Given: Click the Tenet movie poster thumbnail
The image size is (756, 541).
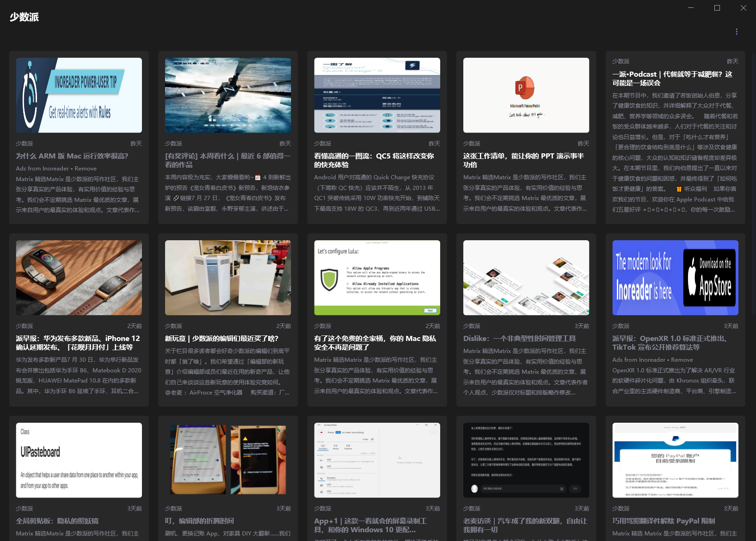Looking at the screenshot, I should (x=228, y=95).
